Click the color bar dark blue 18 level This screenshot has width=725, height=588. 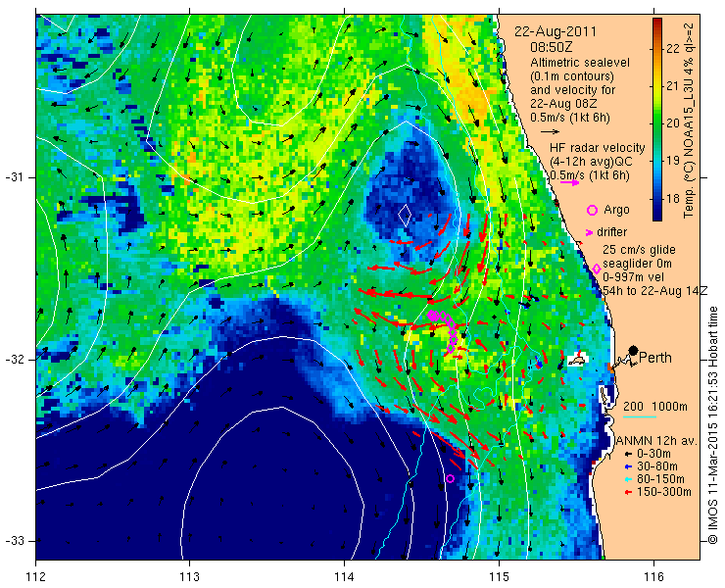pyautogui.click(x=657, y=199)
